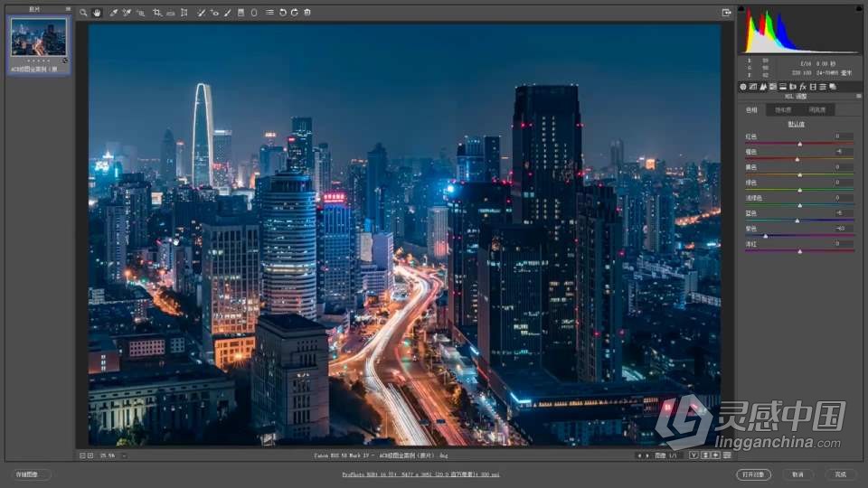Click the zoom in plus button

90,455
